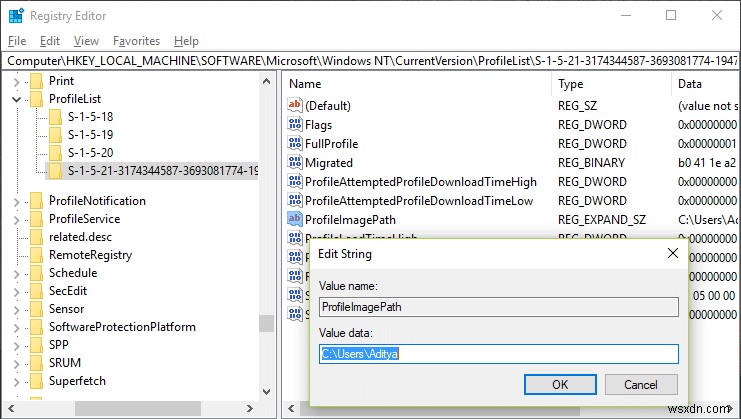The height and width of the screenshot is (419, 741).
Task: Click the FullProfile value icon
Action: pyautogui.click(x=294, y=143)
